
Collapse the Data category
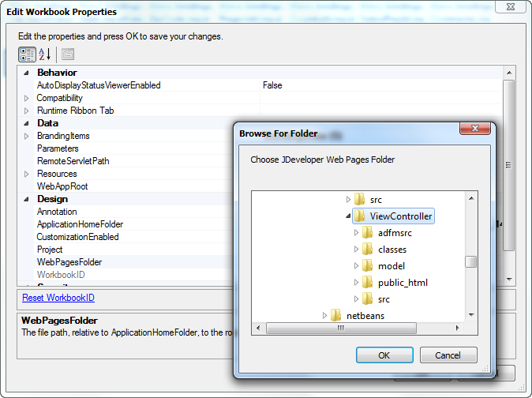(27, 123)
